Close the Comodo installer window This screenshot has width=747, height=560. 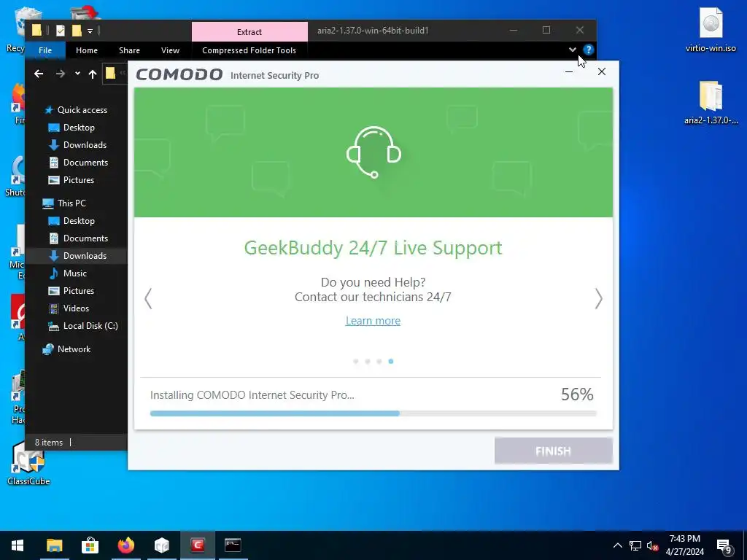pyautogui.click(x=602, y=71)
